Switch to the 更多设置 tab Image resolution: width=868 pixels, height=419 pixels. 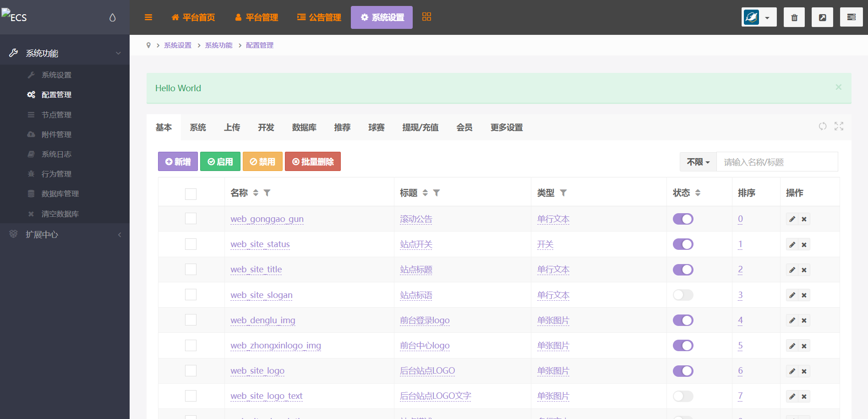pos(507,127)
